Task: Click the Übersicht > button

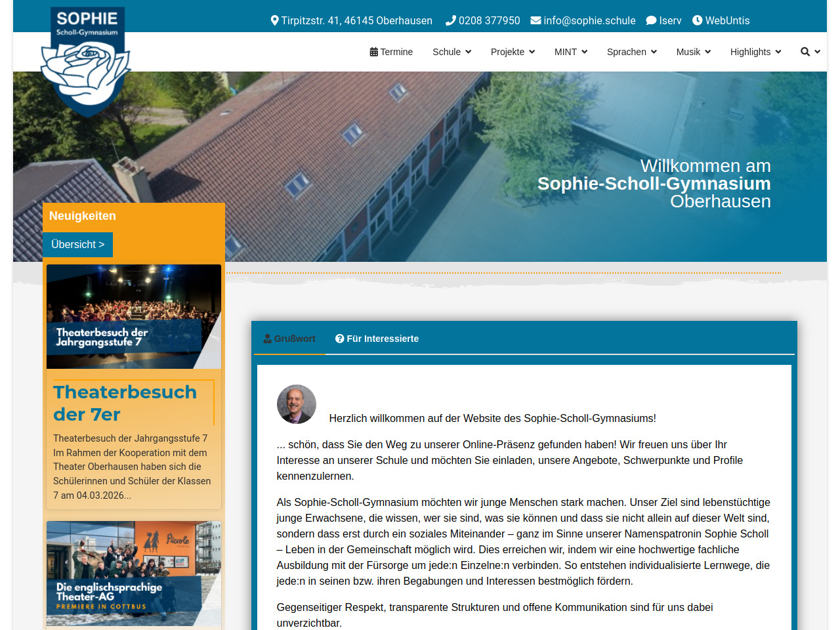Action: point(77,244)
